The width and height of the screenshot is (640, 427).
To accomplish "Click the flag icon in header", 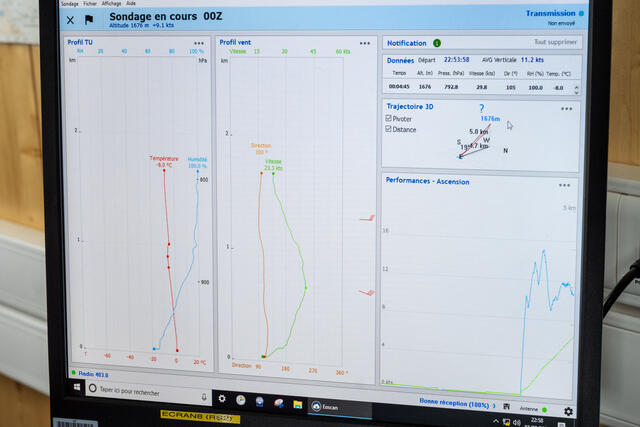I will coord(88,19).
